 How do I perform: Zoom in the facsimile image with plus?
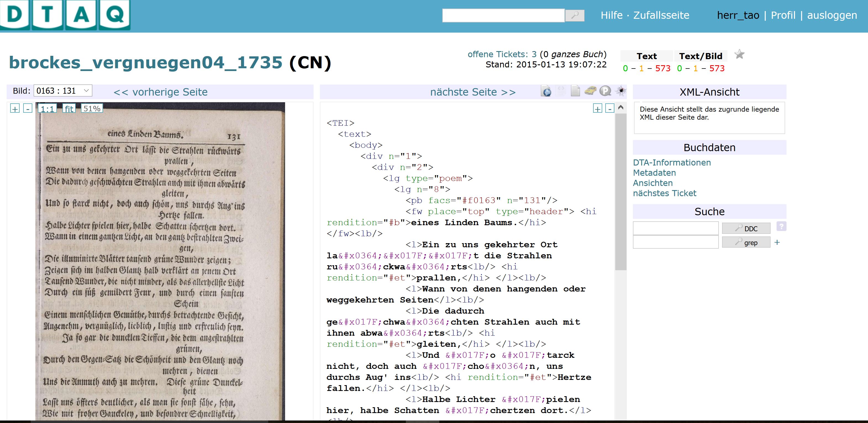(15, 109)
